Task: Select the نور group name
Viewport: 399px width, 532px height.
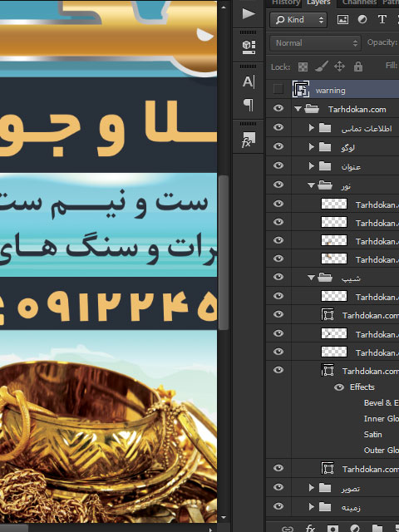Action: click(346, 186)
